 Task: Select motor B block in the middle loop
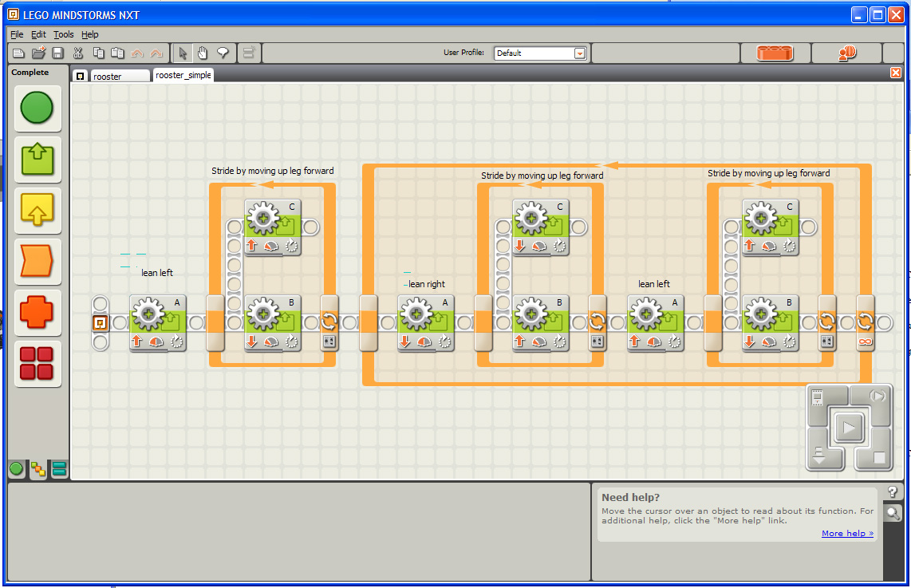540,322
